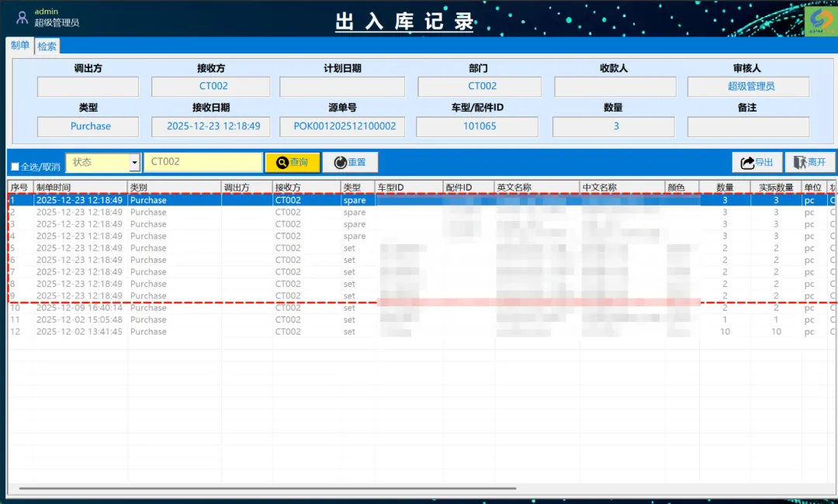Click the 超级管理员 role label under admin
This screenshot has height=504, width=838.
click(57, 22)
